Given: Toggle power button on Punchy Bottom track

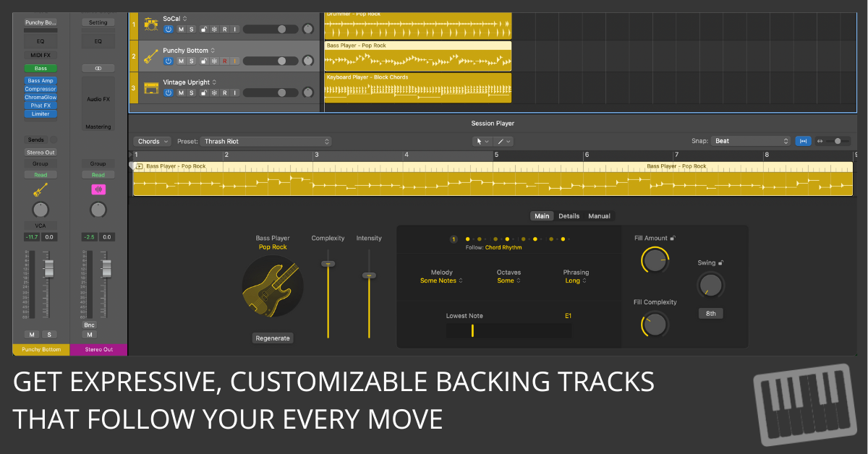Looking at the screenshot, I should click(x=168, y=61).
